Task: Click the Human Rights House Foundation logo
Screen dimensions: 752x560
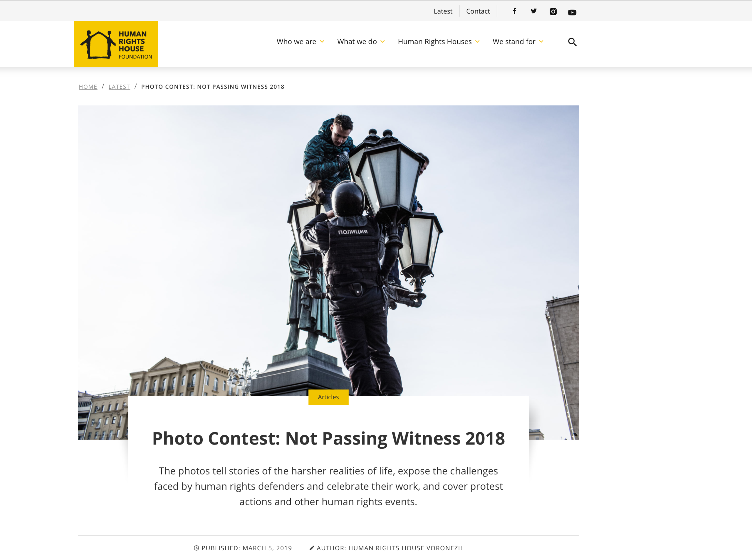Action: point(116,44)
